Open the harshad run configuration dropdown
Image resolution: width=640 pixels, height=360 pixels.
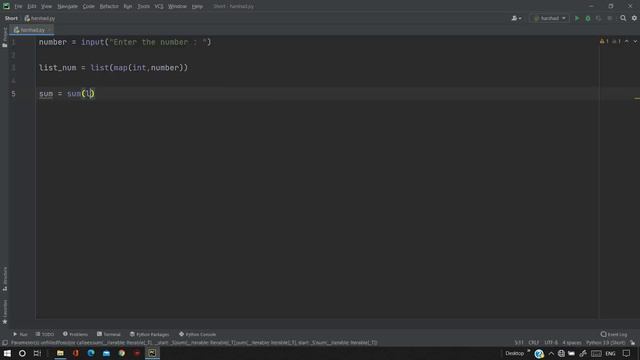click(550, 18)
